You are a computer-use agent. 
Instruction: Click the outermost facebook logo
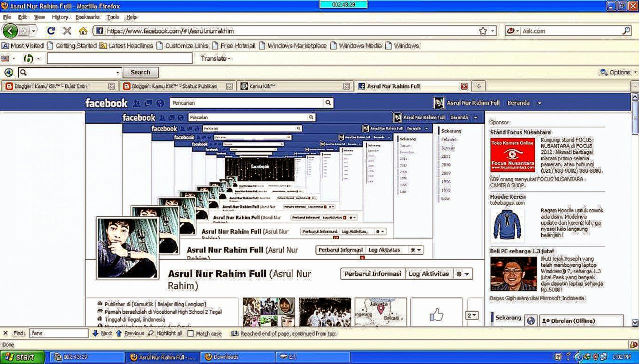[106, 103]
